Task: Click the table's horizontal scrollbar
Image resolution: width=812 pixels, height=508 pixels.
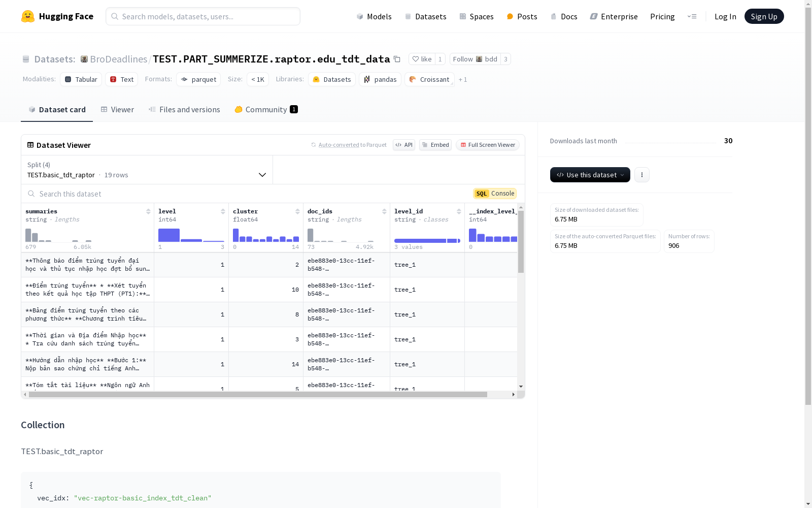Action: (x=258, y=394)
